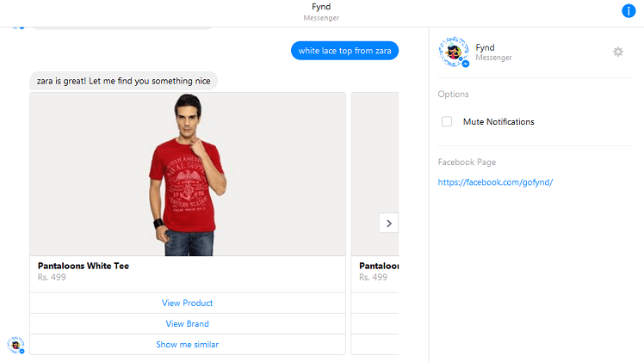Viewport: 644px width, 362px height.
Task: Click the blue info icon in header
Action: coord(629,11)
